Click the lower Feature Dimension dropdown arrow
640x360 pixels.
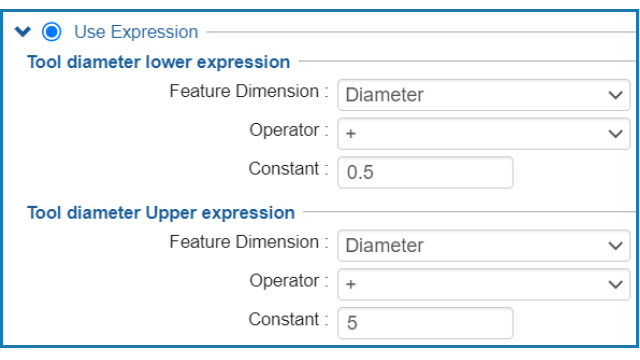(x=615, y=95)
